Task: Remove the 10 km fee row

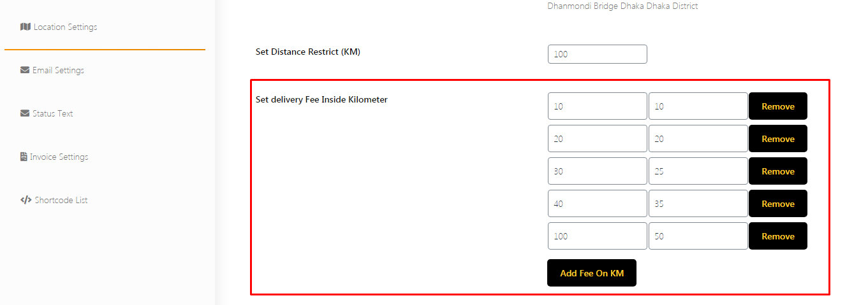Action: pos(777,106)
